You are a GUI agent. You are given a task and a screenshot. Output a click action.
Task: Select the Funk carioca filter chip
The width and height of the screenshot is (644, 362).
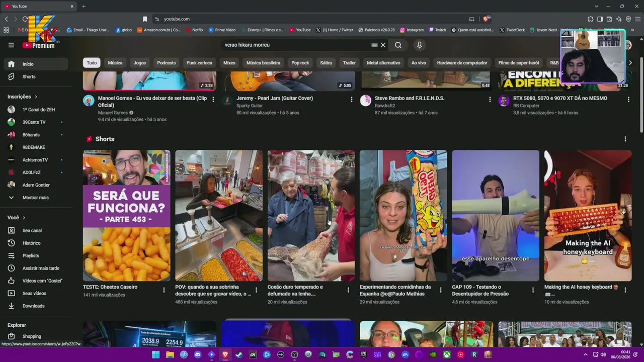(200, 63)
